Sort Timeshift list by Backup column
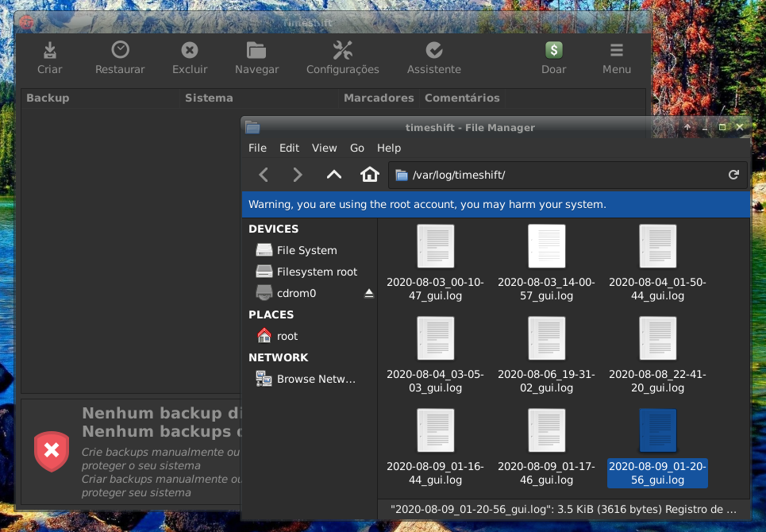 click(x=101, y=98)
